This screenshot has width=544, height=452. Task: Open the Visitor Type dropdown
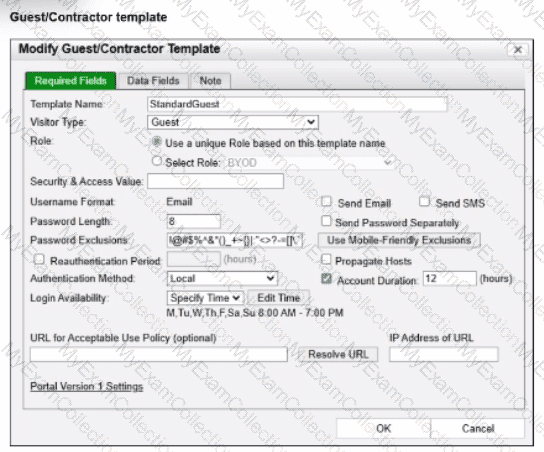tap(233, 122)
